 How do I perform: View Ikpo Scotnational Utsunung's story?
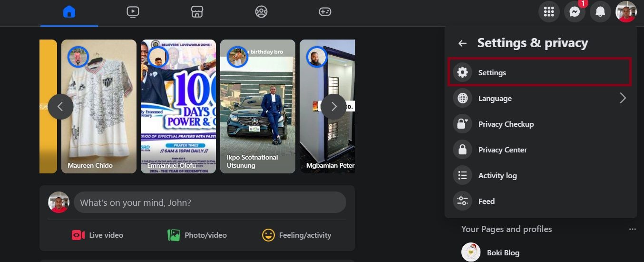point(258,106)
